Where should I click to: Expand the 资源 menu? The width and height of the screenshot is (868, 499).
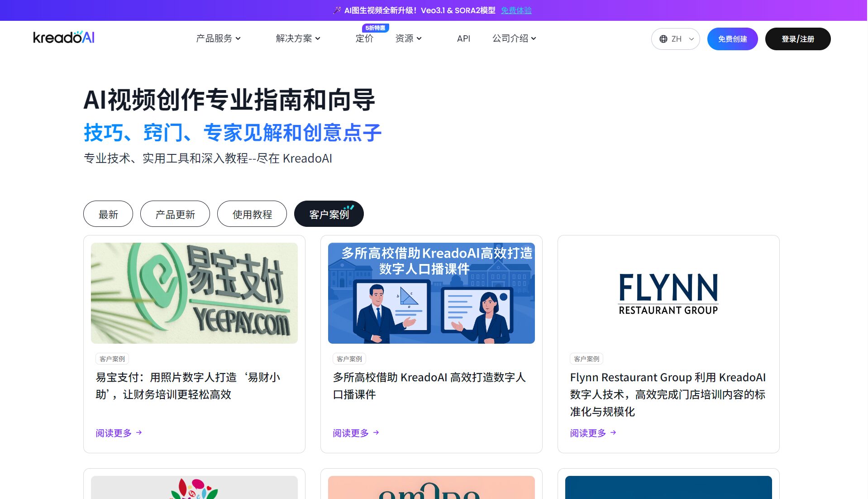tap(408, 38)
